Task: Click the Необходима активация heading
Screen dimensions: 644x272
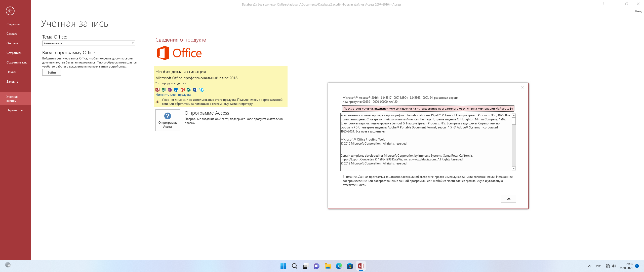Action: (181, 72)
